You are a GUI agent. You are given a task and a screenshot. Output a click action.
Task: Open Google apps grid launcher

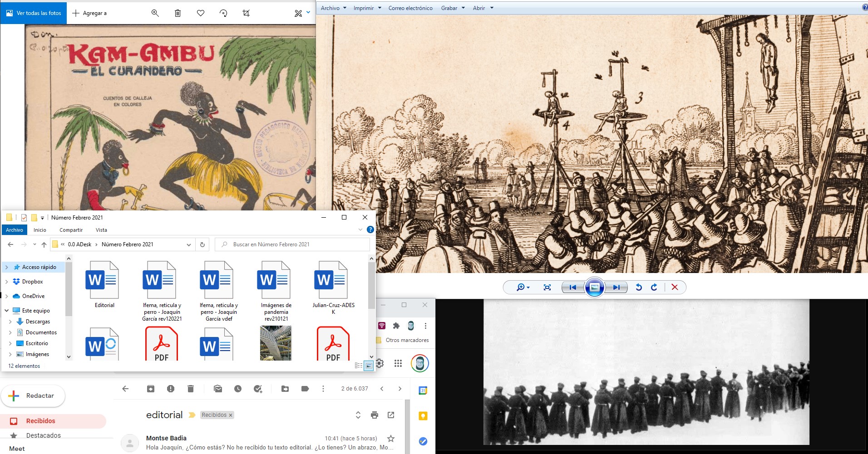click(398, 363)
